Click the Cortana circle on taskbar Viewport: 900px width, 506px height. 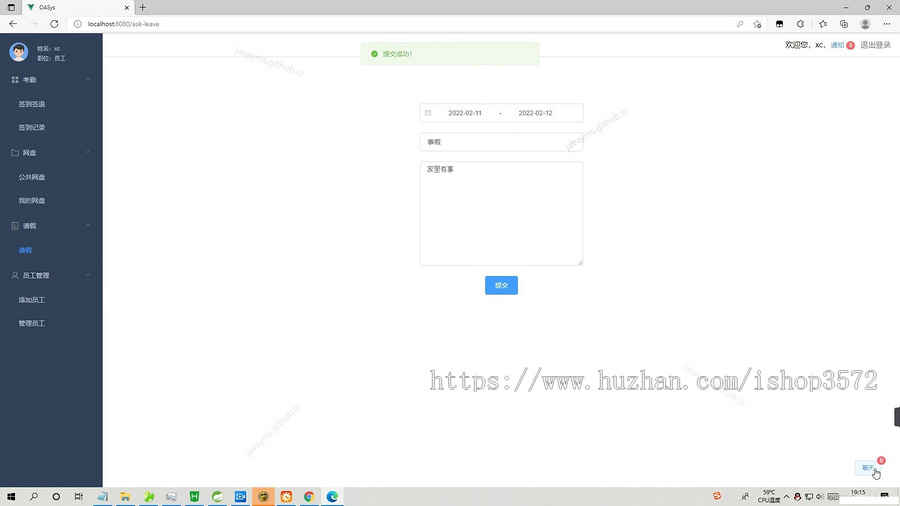point(56,497)
